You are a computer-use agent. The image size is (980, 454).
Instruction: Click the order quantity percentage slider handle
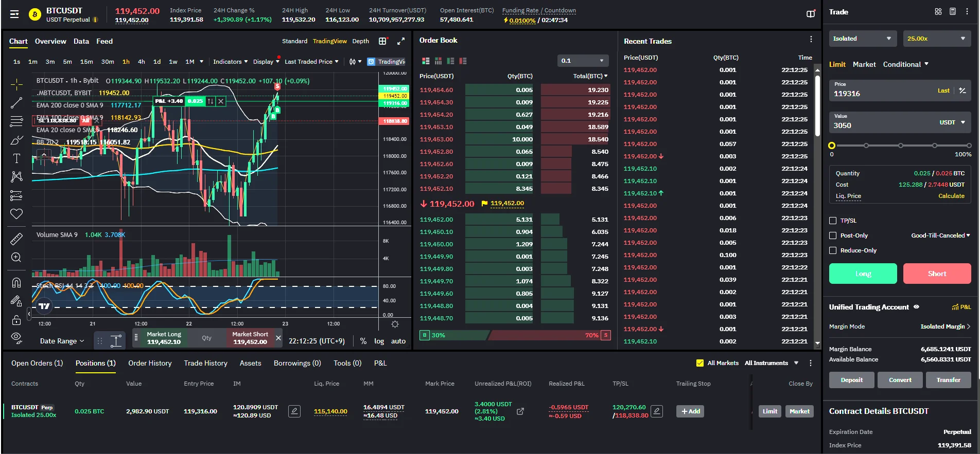[832, 146]
